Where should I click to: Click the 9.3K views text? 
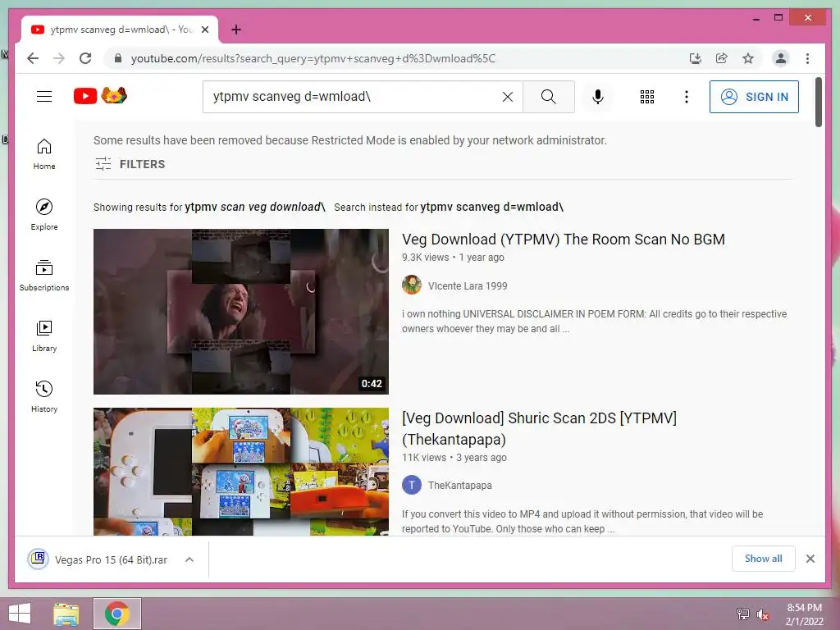click(426, 257)
